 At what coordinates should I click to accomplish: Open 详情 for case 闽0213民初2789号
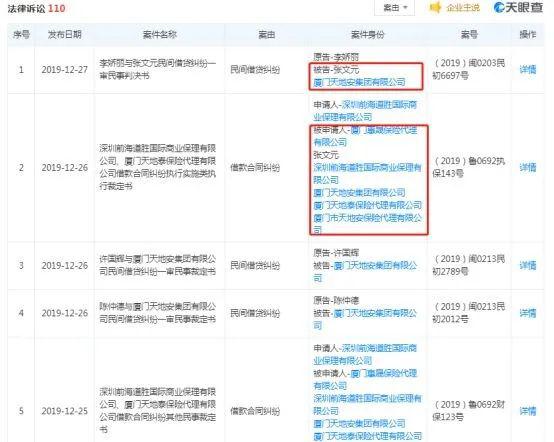point(528,265)
